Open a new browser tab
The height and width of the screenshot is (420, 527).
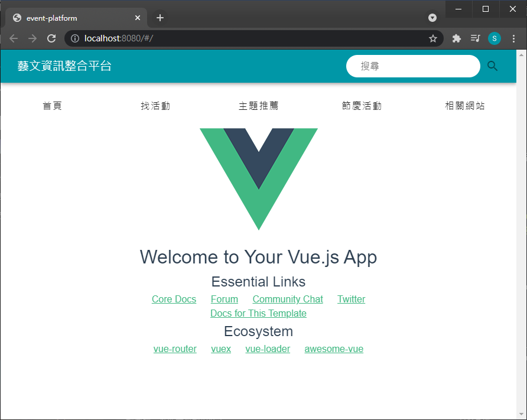pos(160,18)
